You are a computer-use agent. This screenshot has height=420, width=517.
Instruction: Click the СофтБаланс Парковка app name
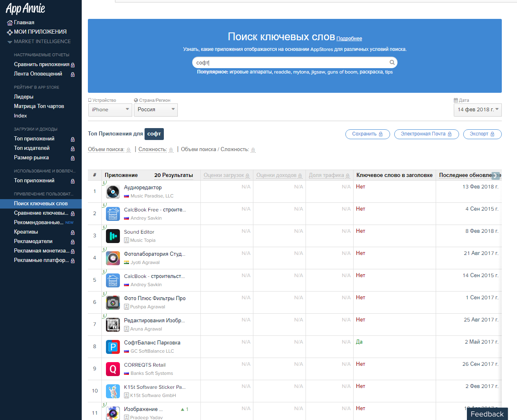coord(152,343)
